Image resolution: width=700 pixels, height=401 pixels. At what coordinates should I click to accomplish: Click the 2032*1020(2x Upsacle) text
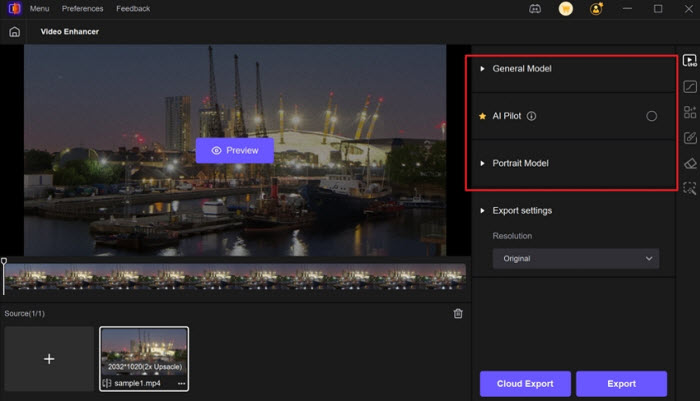pos(145,367)
